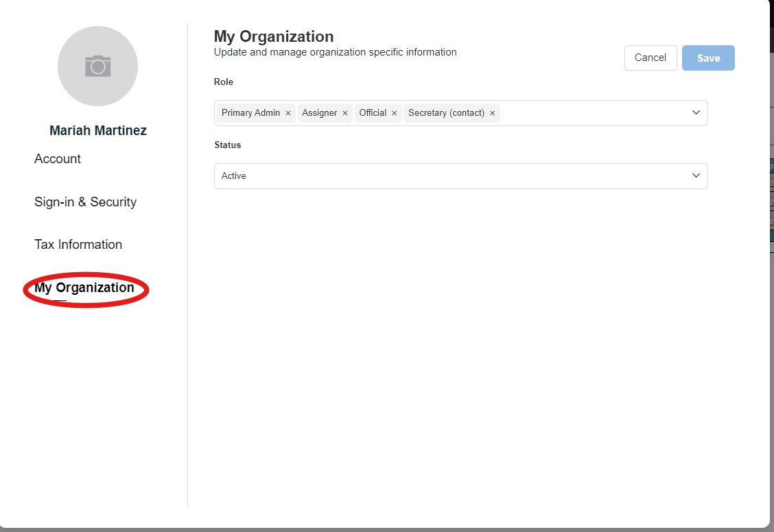Go to the Account section
This screenshot has width=774, height=532.
coord(58,159)
